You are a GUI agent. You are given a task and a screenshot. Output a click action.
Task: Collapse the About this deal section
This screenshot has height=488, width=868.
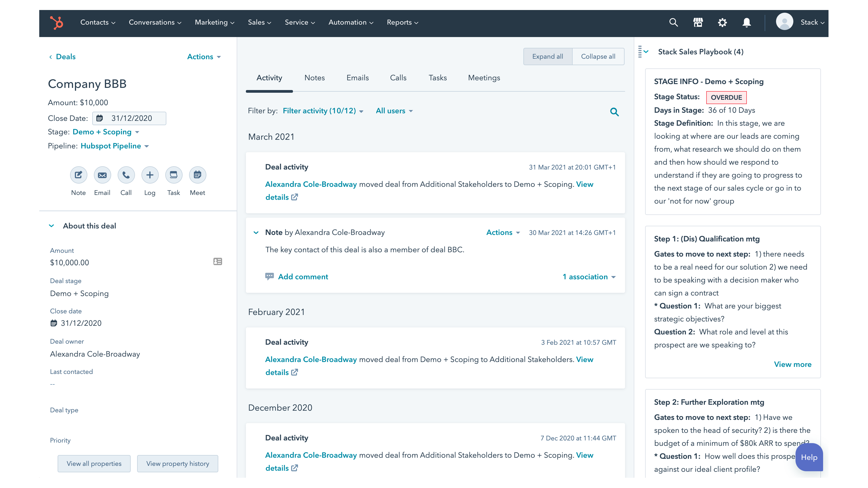(x=51, y=226)
